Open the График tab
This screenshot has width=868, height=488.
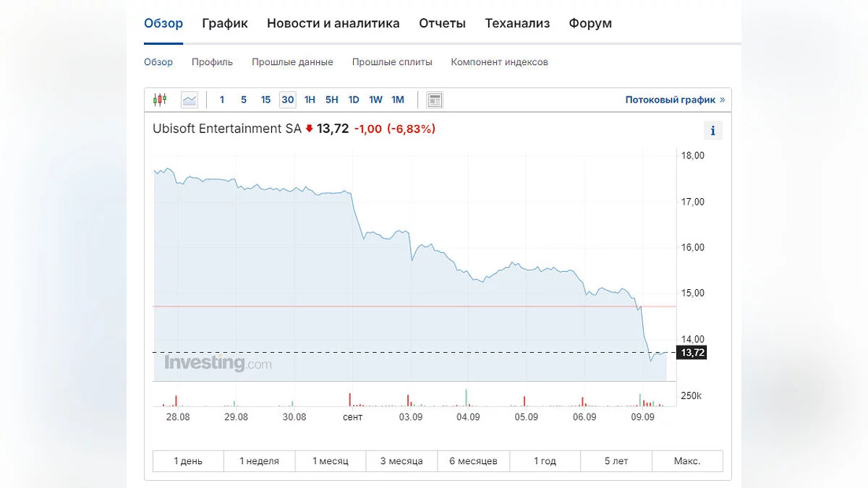click(x=225, y=23)
